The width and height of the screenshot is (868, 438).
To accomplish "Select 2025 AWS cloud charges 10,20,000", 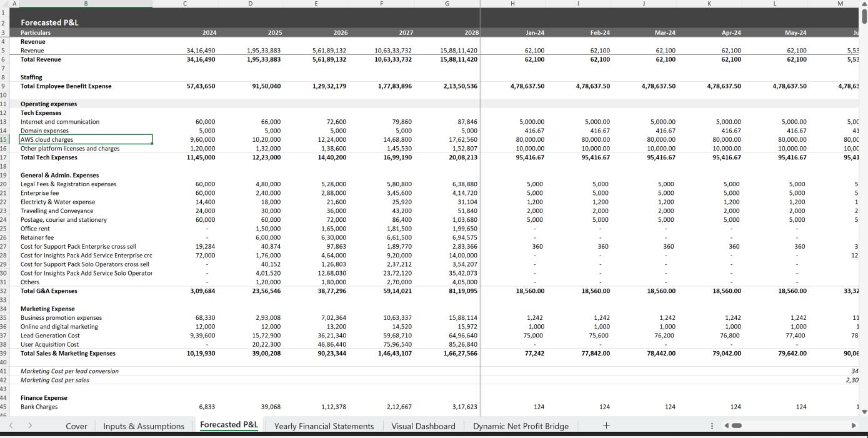I will pyautogui.click(x=267, y=139).
